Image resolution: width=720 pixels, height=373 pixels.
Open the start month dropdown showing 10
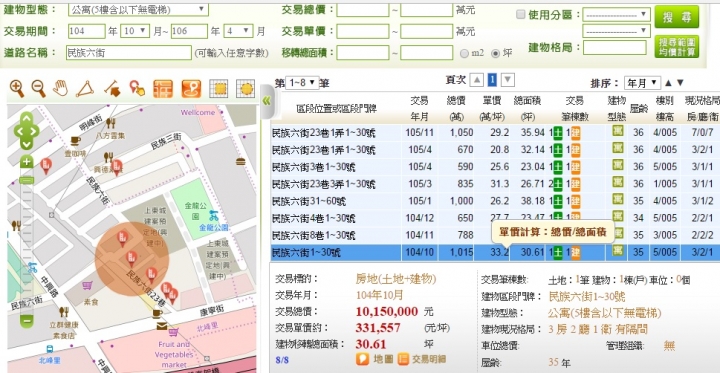(135, 31)
